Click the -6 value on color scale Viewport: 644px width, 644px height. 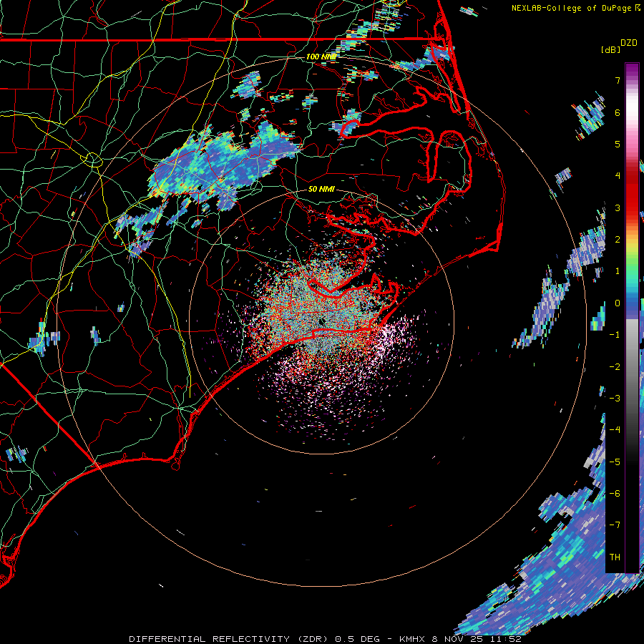pos(615,494)
